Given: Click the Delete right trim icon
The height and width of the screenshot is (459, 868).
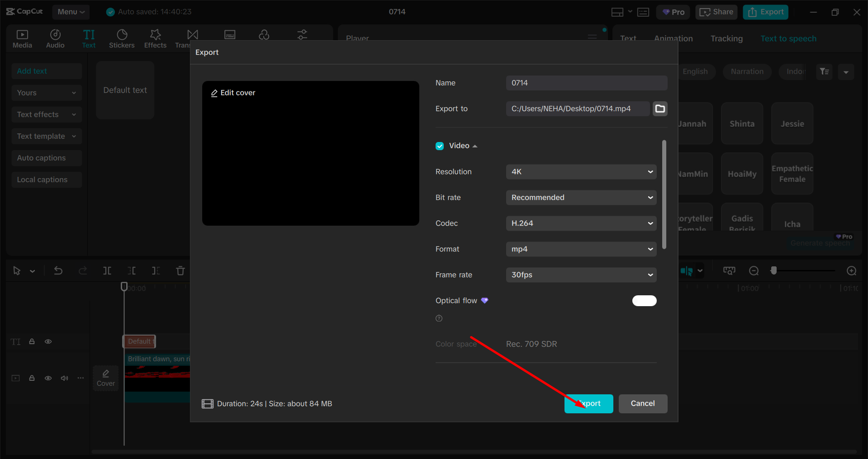Looking at the screenshot, I should pyautogui.click(x=156, y=271).
